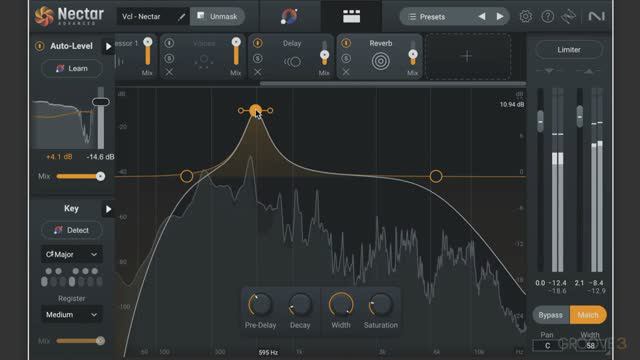Image resolution: width=640 pixels, height=360 pixels.
Task: Click the Detect key button
Action: [x=72, y=230]
